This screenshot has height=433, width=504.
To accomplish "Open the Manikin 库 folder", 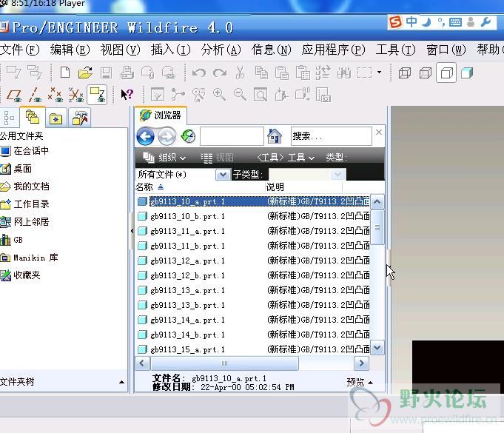I will [x=30, y=258].
